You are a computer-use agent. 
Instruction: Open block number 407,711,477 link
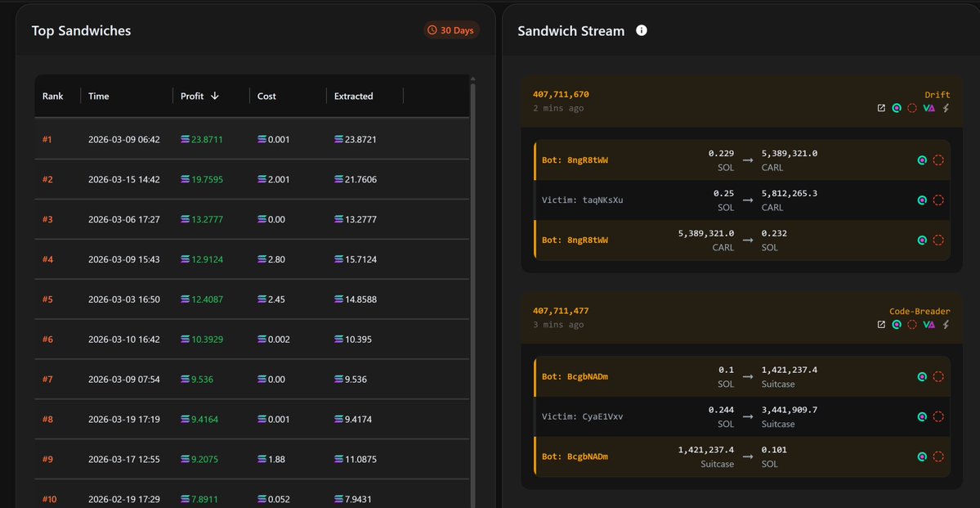point(561,311)
